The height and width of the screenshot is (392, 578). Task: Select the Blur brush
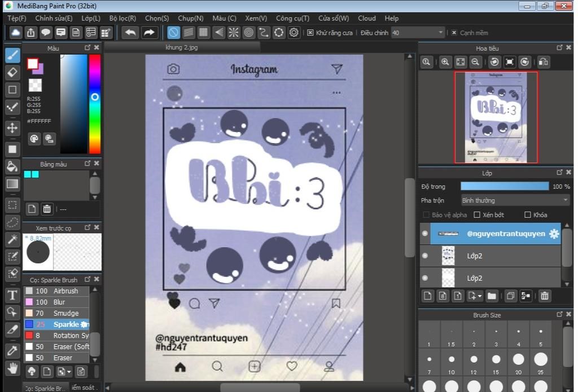[57, 302]
